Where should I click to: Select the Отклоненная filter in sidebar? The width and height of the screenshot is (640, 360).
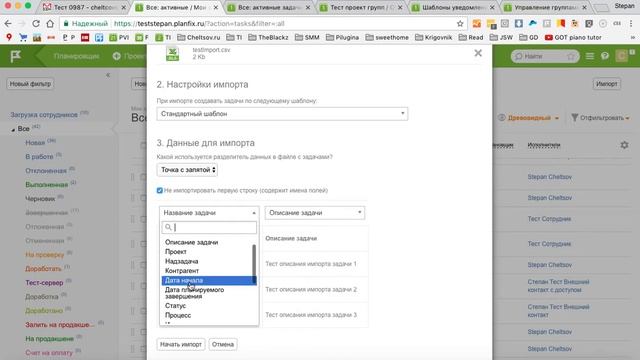click(46, 171)
